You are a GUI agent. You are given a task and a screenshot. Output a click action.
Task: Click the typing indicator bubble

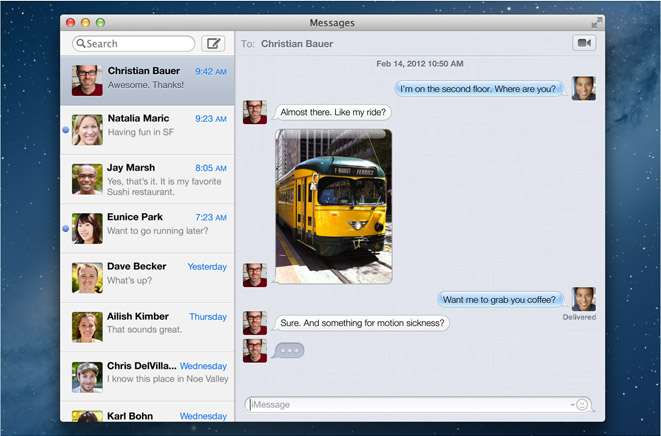coord(289,350)
